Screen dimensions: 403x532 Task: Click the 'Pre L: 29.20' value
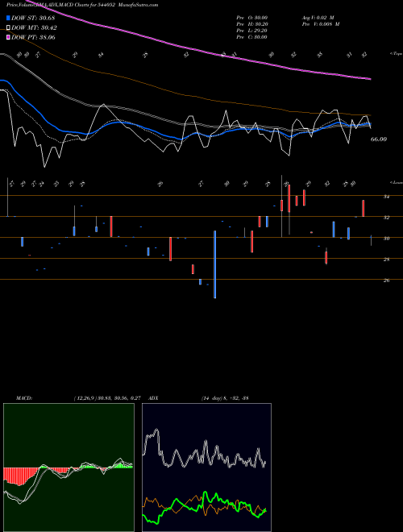coord(251,31)
